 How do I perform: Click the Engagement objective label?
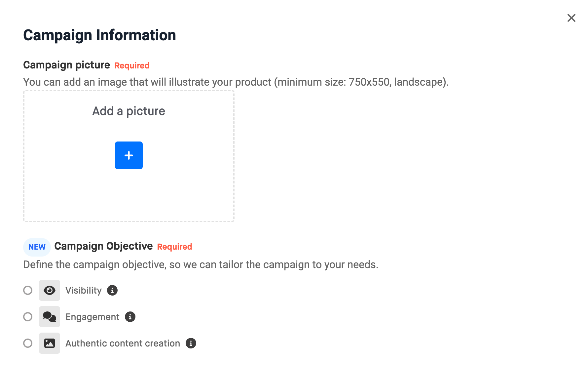[x=92, y=317]
